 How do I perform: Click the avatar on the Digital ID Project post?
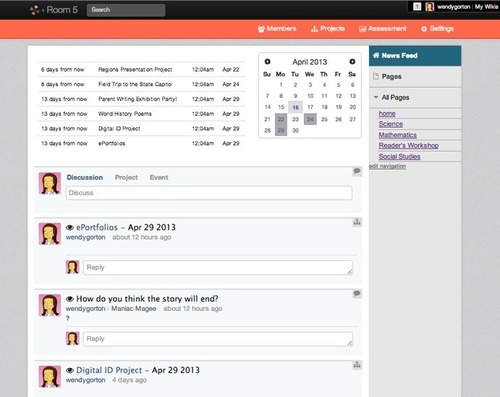pyautogui.click(x=50, y=377)
